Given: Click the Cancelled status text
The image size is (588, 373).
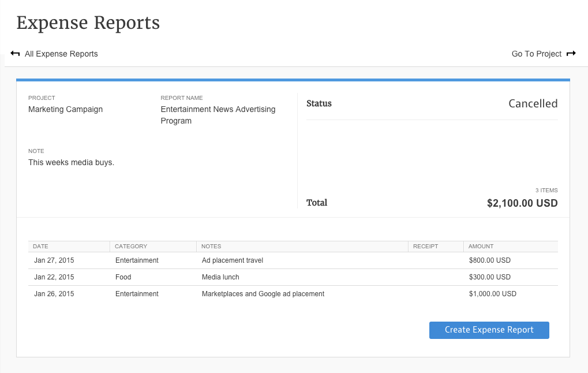Looking at the screenshot, I should 533,104.
